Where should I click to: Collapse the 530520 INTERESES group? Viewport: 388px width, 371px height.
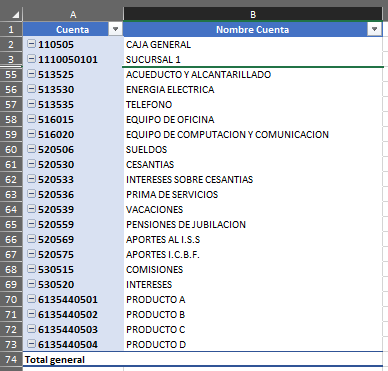[31, 284]
